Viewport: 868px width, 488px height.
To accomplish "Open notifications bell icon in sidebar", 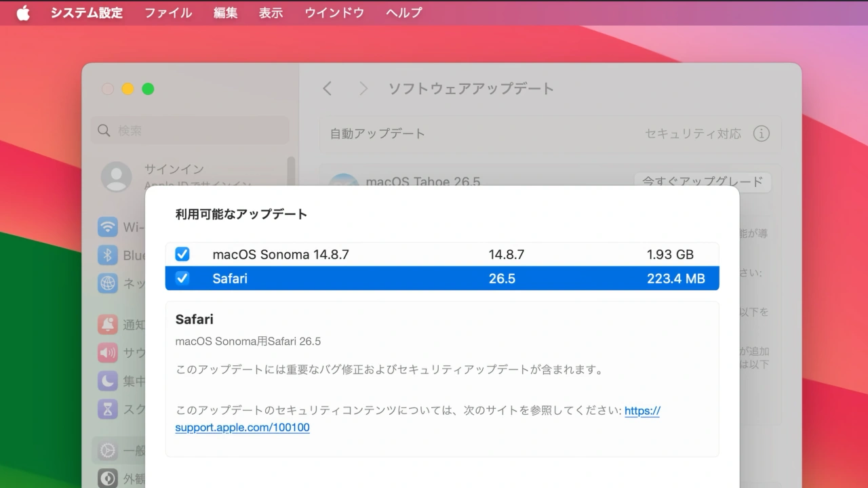I will [108, 324].
